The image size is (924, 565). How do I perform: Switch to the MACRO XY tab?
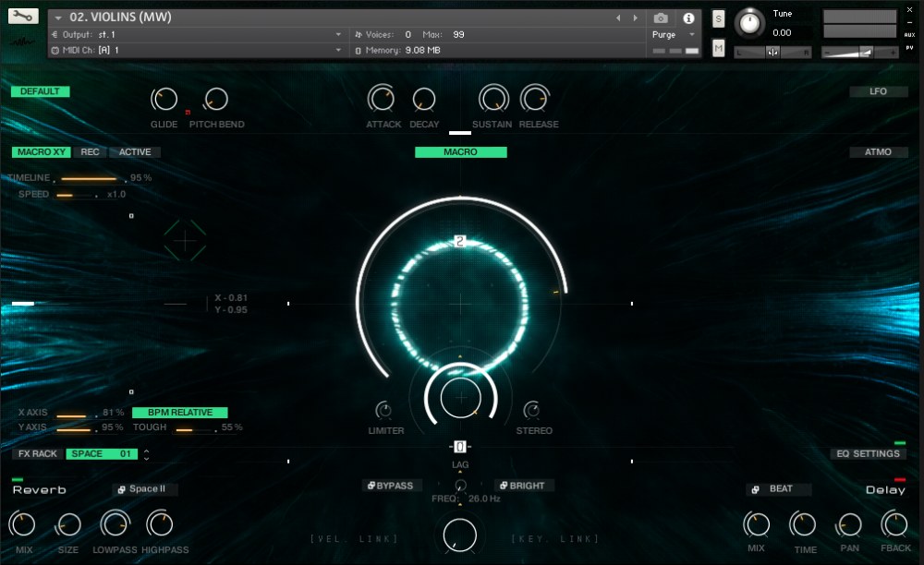point(40,151)
